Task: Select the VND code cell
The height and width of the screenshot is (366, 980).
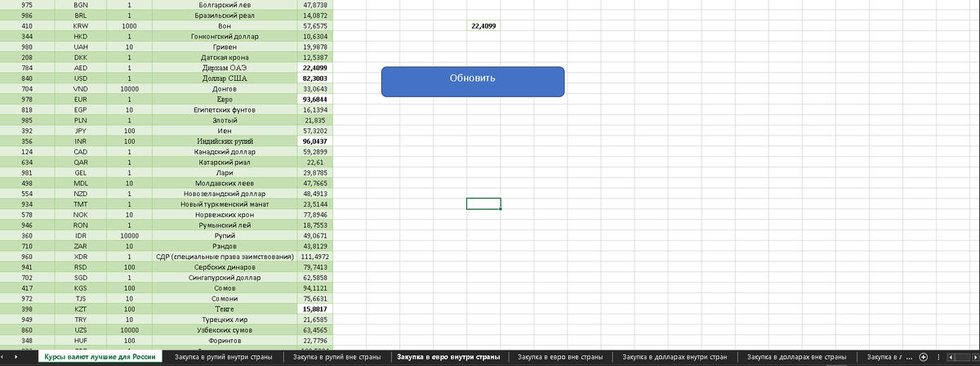Action: 81,88
